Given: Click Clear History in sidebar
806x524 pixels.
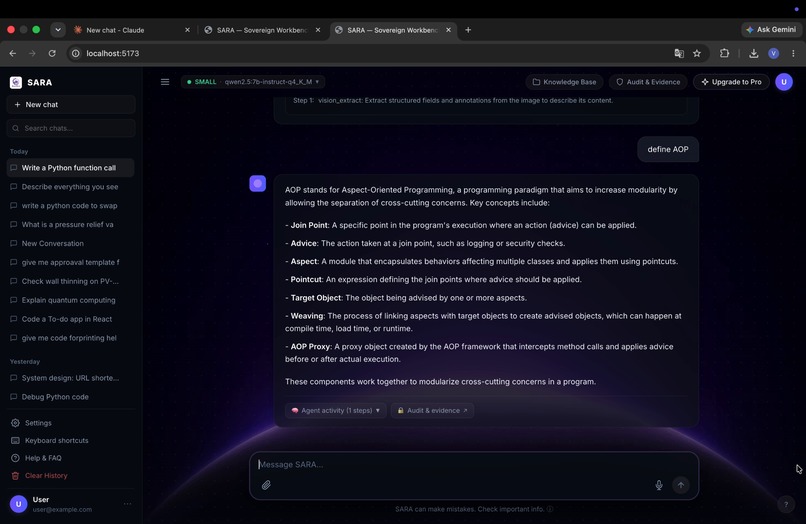Looking at the screenshot, I should (x=40, y=475).
